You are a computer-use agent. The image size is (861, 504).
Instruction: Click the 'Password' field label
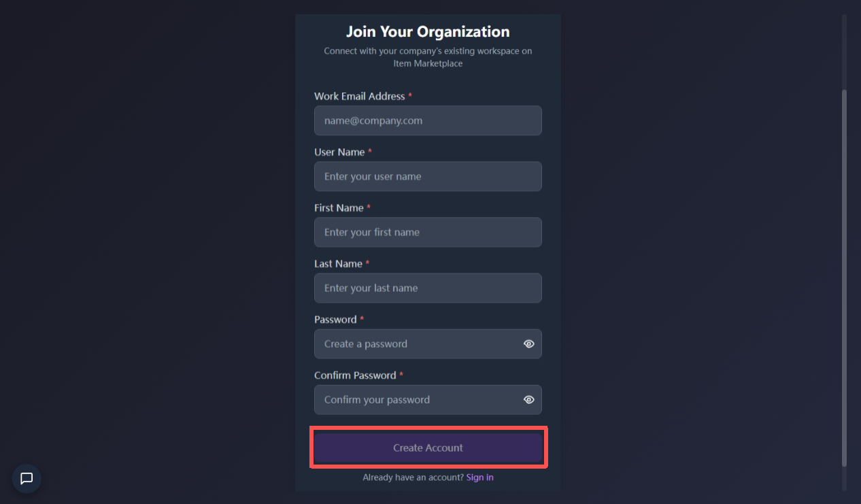[335, 320]
